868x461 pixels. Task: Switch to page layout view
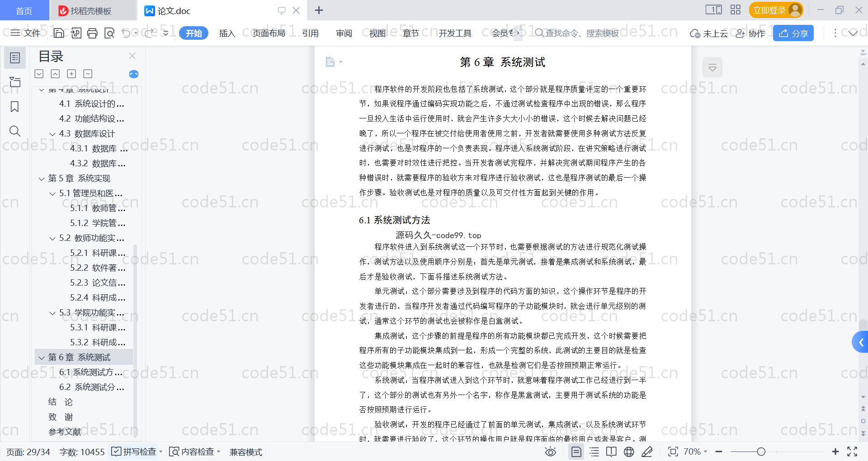[576, 452]
